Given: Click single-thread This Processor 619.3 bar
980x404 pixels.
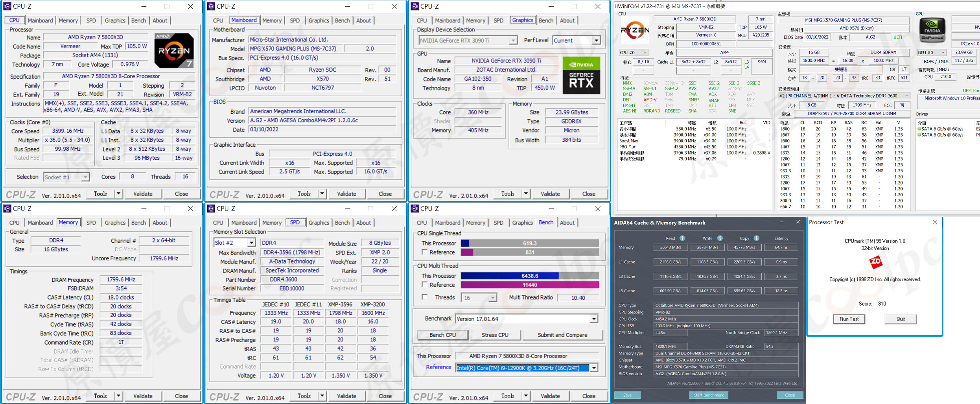Looking at the screenshot, I should pos(530,243).
